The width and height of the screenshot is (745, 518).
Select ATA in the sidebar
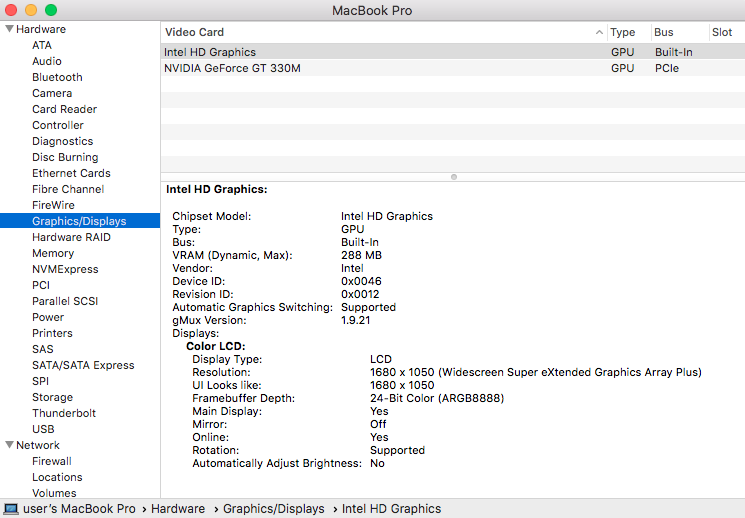[42, 45]
